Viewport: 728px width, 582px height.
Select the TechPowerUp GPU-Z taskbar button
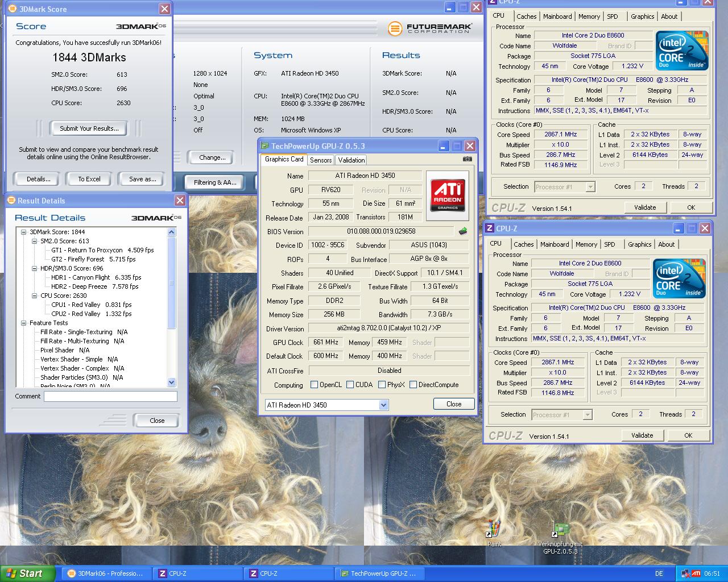tap(380, 573)
